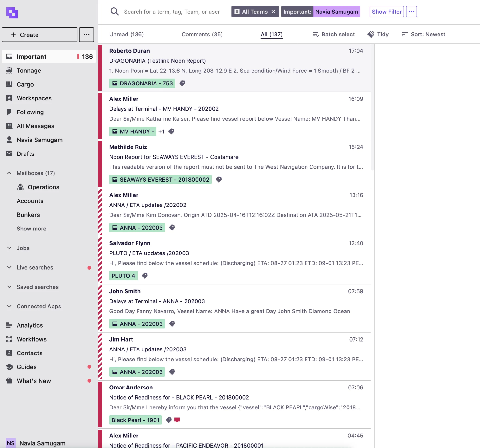
Task: Expand the Live searches section
Action: (9, 267)
